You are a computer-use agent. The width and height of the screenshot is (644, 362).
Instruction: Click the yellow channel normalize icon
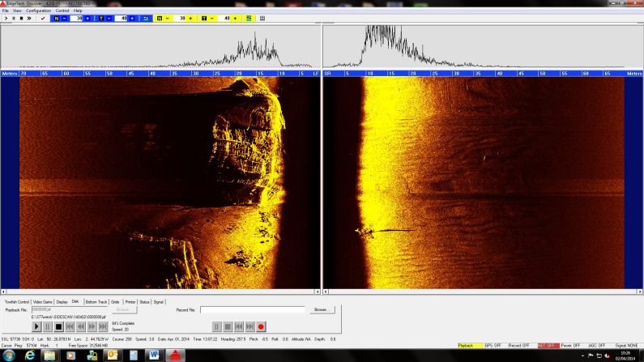(x=249, y=19)
